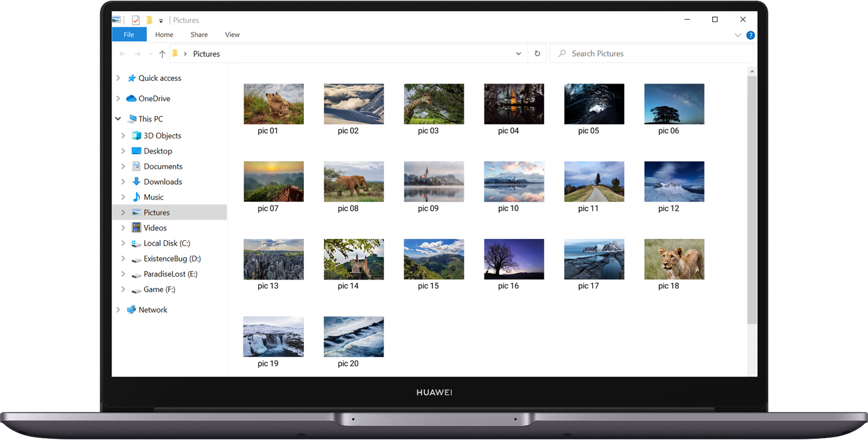The image size is (868, 440).
Task: Click the Back navigation arrow
Action: 122,54
